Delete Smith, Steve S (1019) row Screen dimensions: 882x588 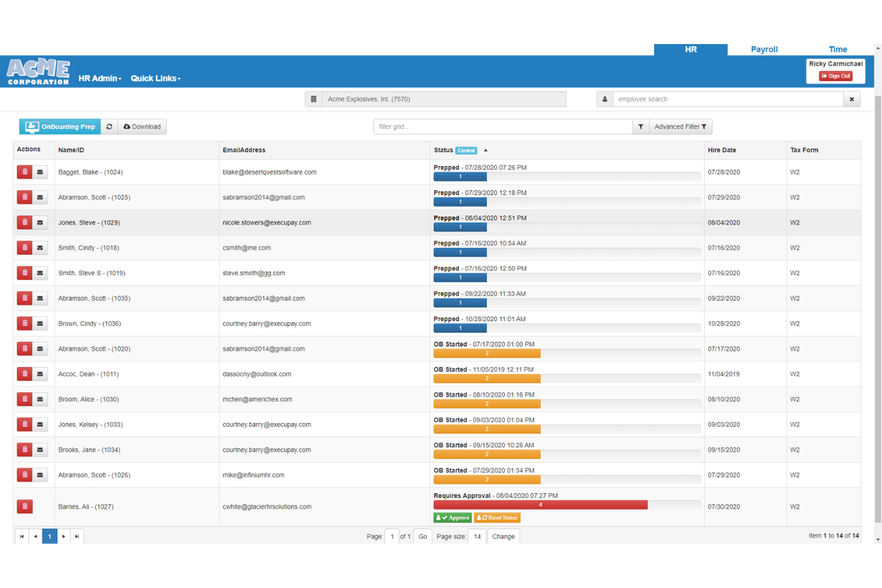click(x=24, y=273)
